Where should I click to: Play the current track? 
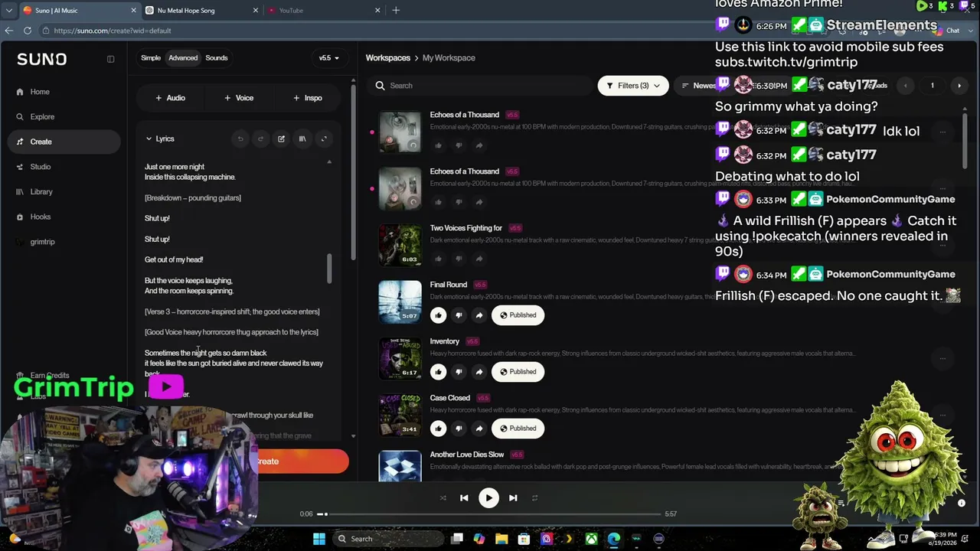coord(488,498)
